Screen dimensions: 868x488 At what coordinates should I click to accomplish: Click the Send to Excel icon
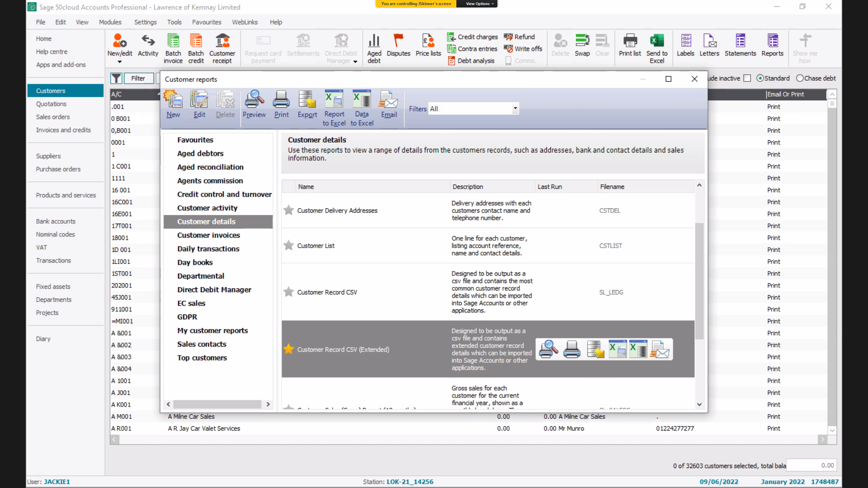click(x=657, y=47)
